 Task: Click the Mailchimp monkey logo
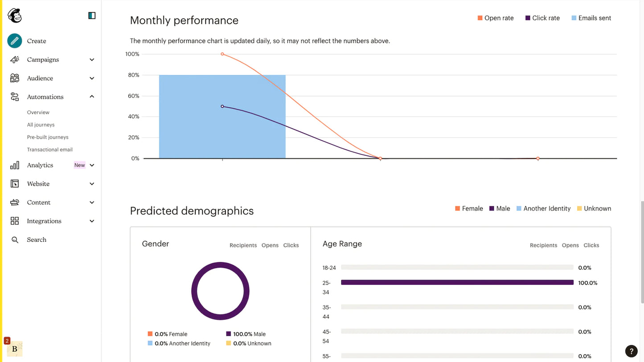[x=14, y=16]
